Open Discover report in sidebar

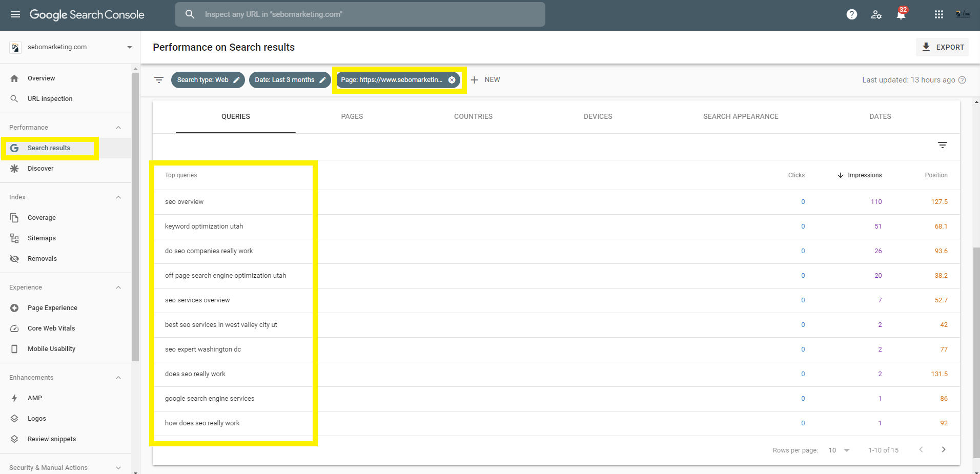(66, 169)
